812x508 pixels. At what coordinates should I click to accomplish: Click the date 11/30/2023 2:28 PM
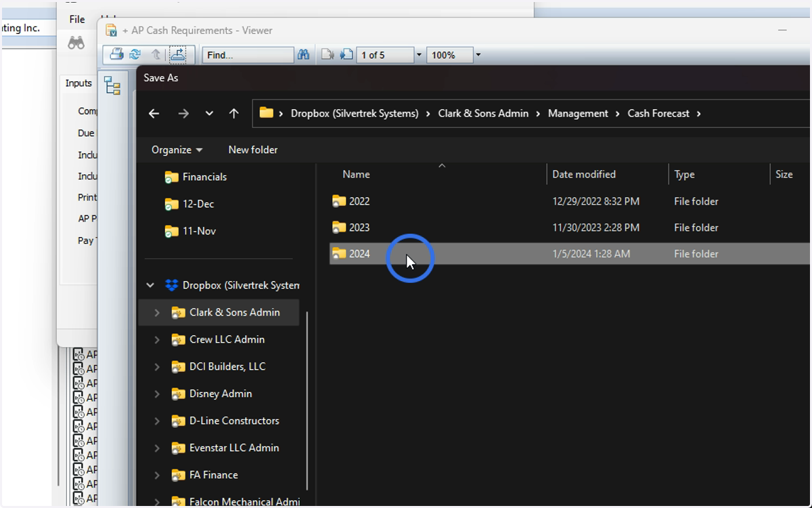(595, 228)
